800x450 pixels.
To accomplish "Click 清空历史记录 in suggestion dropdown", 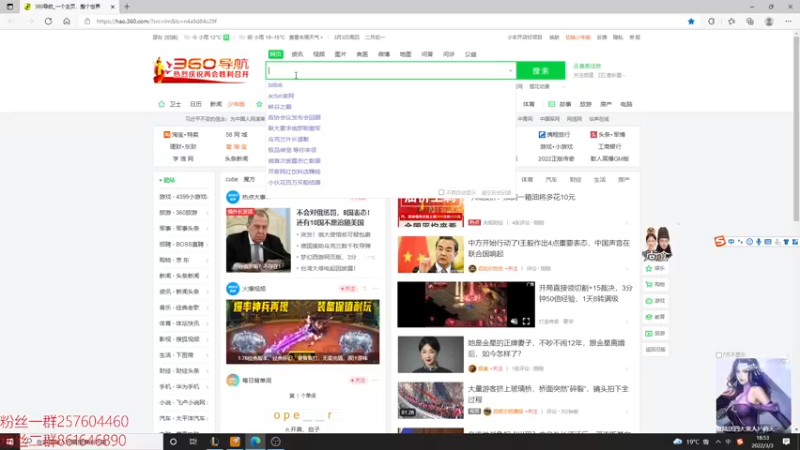I will coord(496,192).
